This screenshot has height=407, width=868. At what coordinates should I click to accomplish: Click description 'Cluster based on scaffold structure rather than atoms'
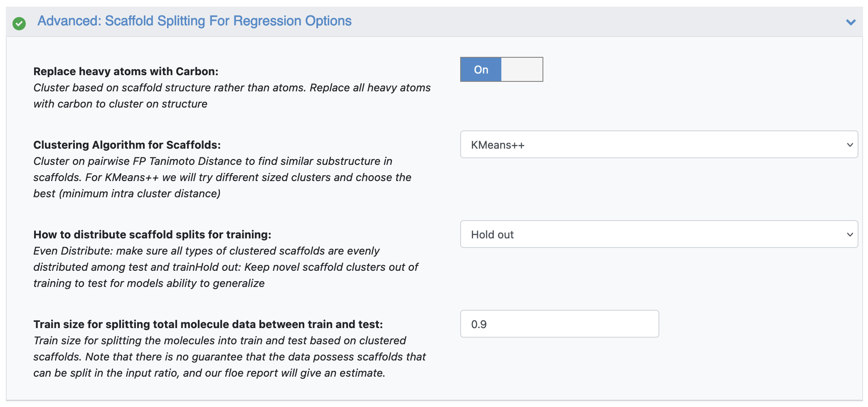click(232, 96)
